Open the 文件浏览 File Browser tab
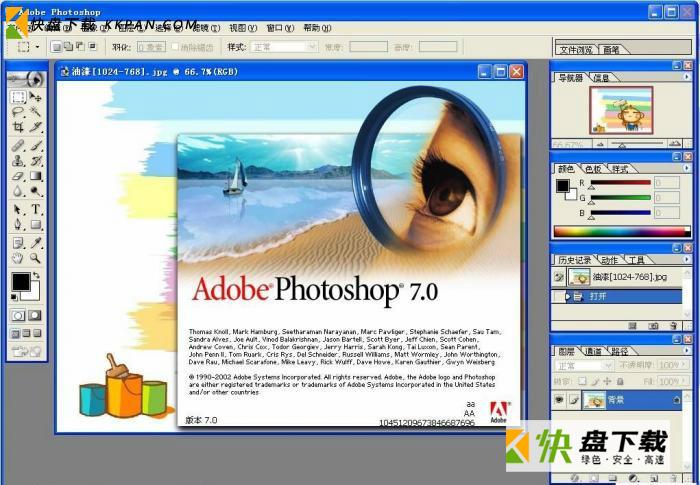This screenshot has width=700, height=485. pyautogui.click(x=576, y=50)
